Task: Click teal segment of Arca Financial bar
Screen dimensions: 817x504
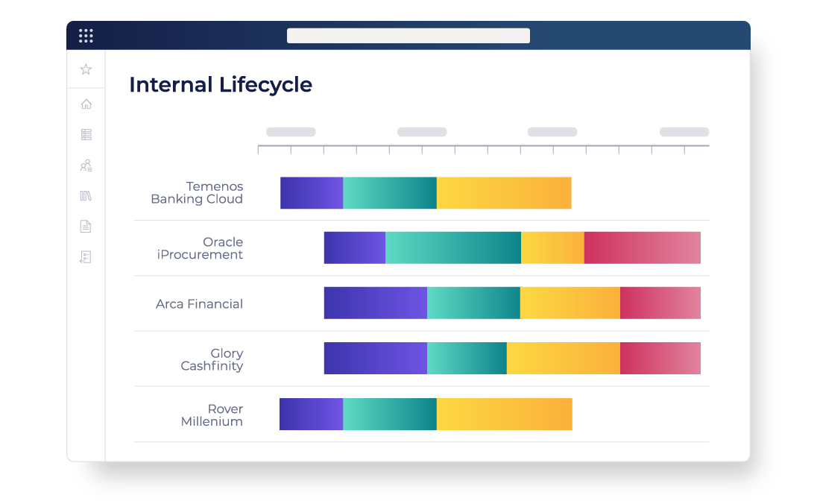Action: 473,303
